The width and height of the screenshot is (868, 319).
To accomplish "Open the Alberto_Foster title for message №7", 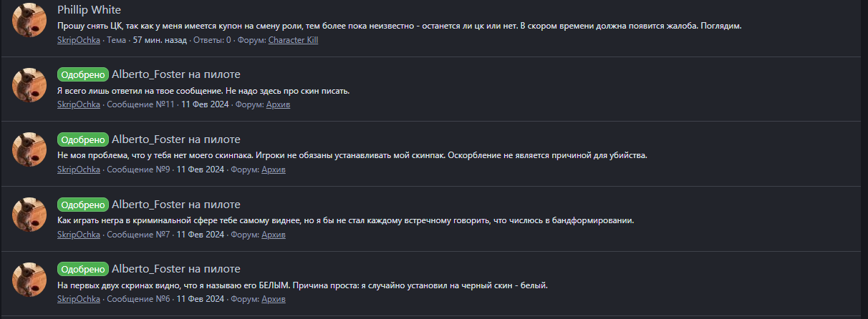I will coord(176,205).
